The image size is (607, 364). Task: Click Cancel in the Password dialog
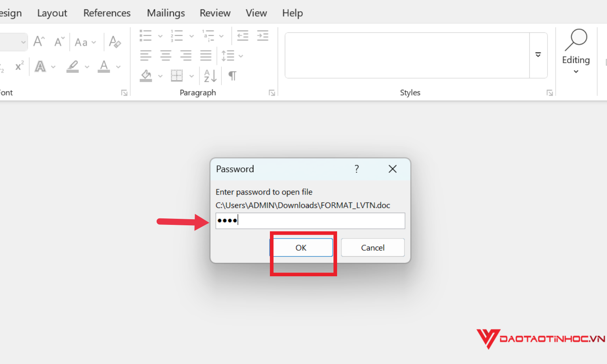pos(372,247)
